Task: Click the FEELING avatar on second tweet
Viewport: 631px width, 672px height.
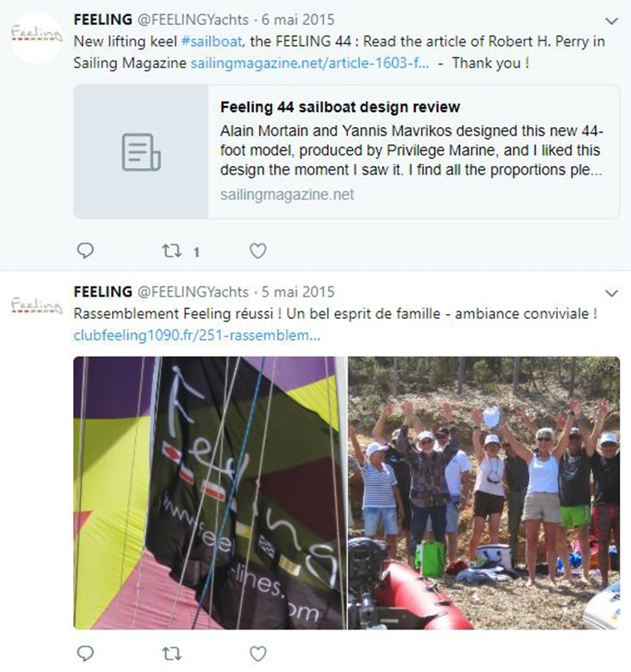Action: [36, 307]
